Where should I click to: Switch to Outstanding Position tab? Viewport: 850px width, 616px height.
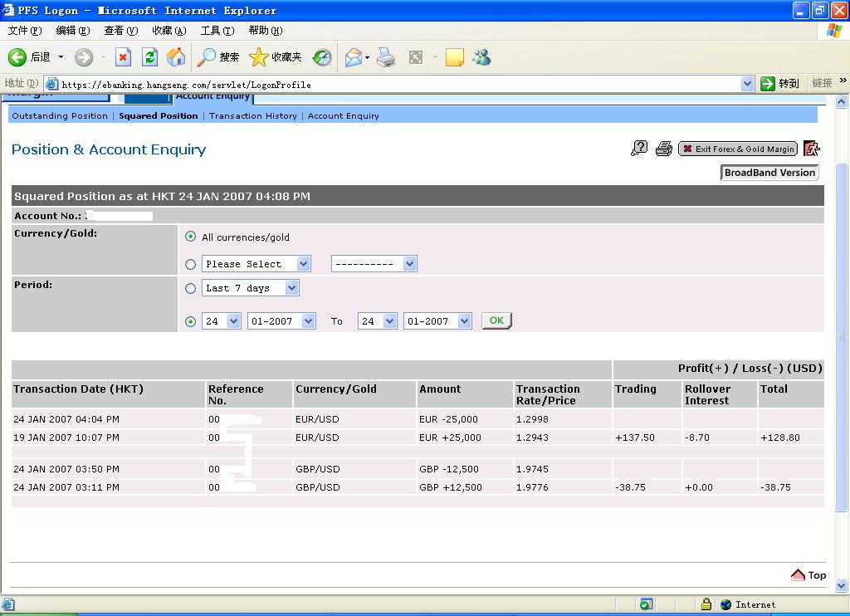coord(60,116)
